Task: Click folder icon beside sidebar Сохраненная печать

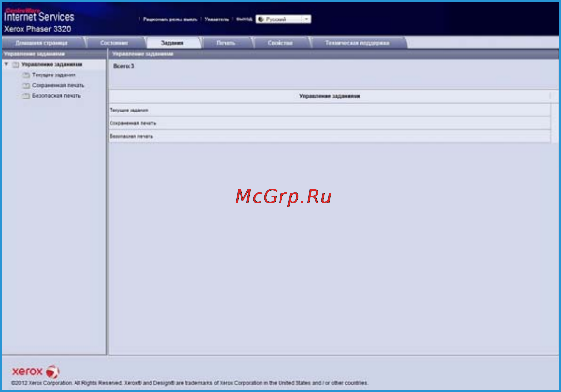Action: coord(26,86)
